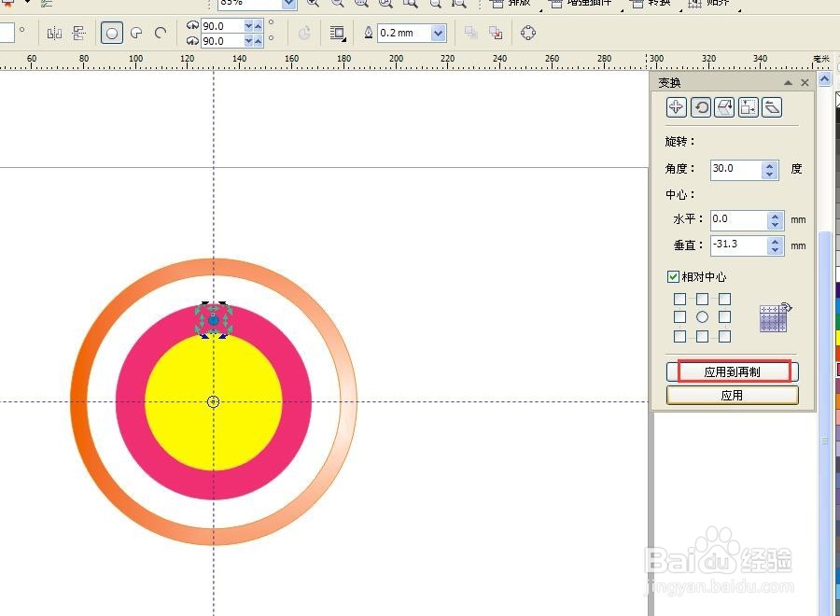Select the Skew transform icon

point(772,107)
